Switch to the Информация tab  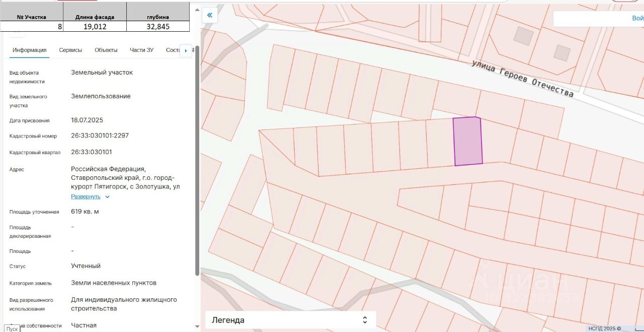pyautogui.click(x=30, y=50)
